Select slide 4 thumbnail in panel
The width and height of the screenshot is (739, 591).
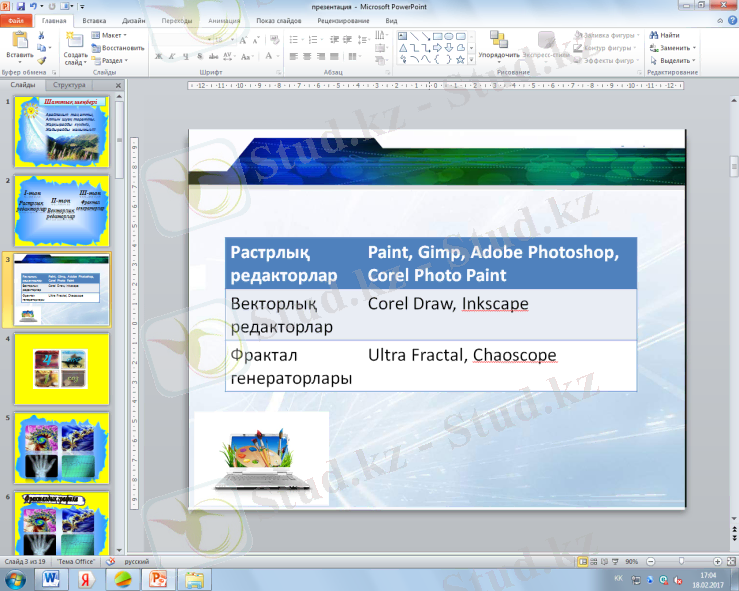[x=61, y=368]
